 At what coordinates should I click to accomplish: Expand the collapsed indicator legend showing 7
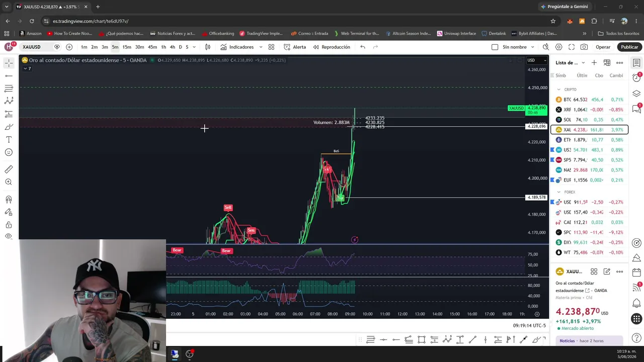pyautogui.click(x=27, y=68)
